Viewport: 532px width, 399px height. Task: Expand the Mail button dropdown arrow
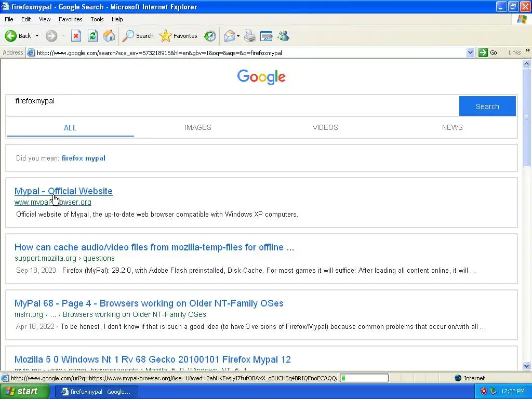point(238,36)
